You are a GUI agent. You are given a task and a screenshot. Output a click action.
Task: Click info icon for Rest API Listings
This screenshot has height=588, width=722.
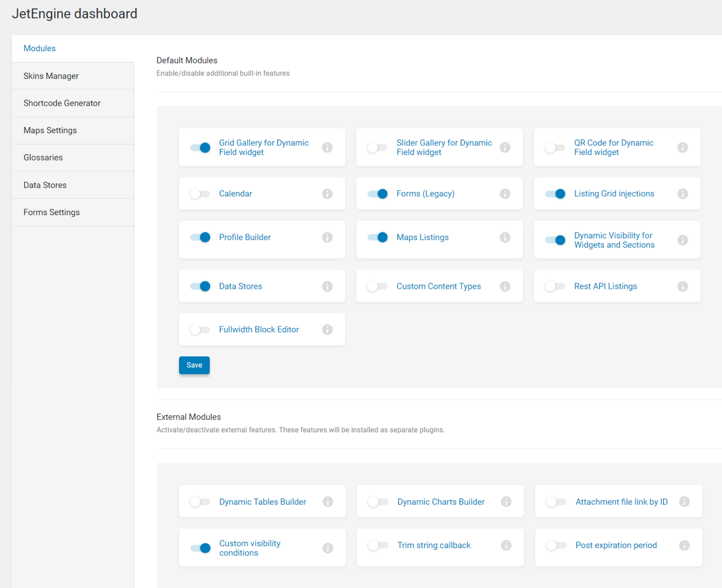pyautogui.click(x=682, y=286)
